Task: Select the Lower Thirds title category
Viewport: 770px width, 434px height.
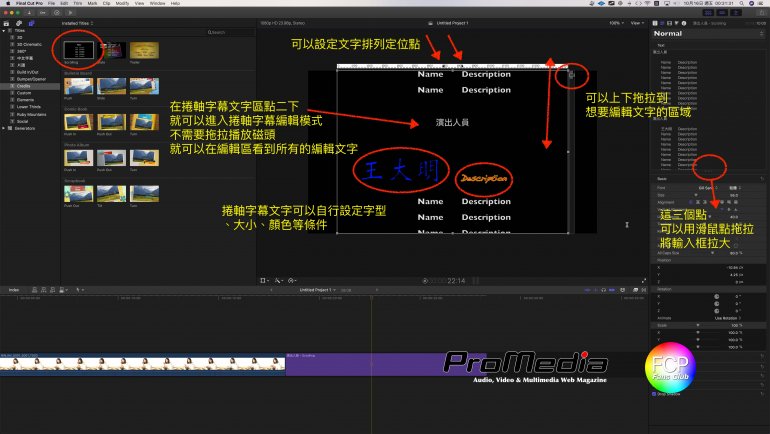Action: pos(26,107)
